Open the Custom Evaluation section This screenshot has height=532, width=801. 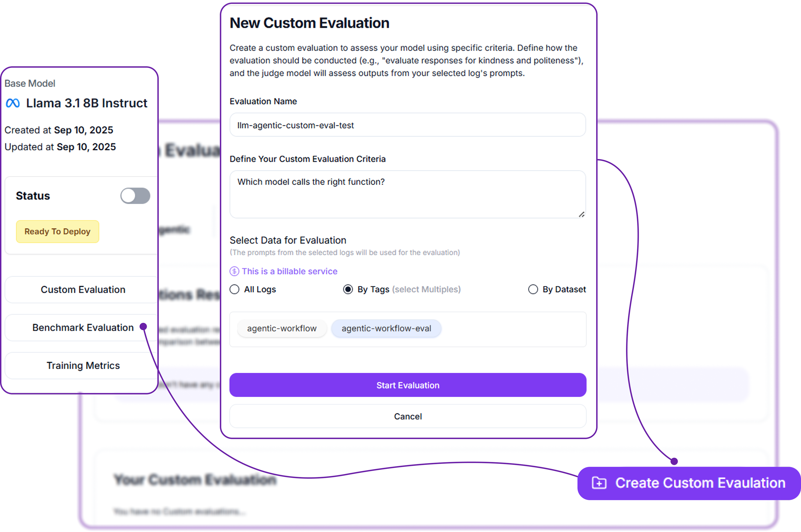(x=83, y=290)
